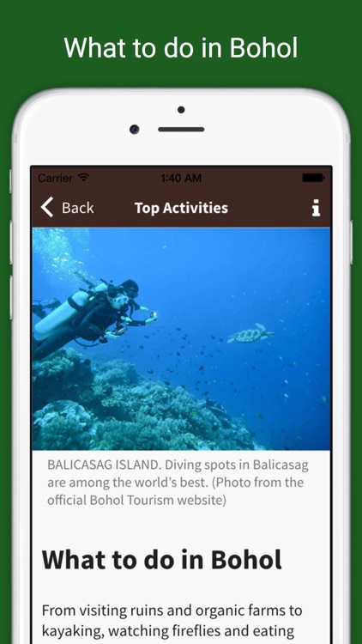Image resolution: width=362 pixels, height=644 pixels.
Task: Tap the info icon in navigation bar
Action: click(x=316, y=209)
